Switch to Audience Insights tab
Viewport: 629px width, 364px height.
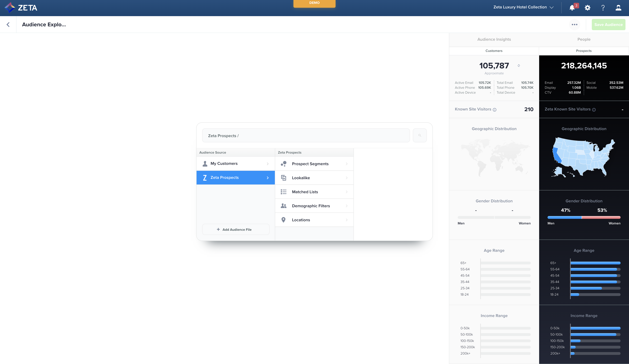pyautogui.click(x=494, y=39)
